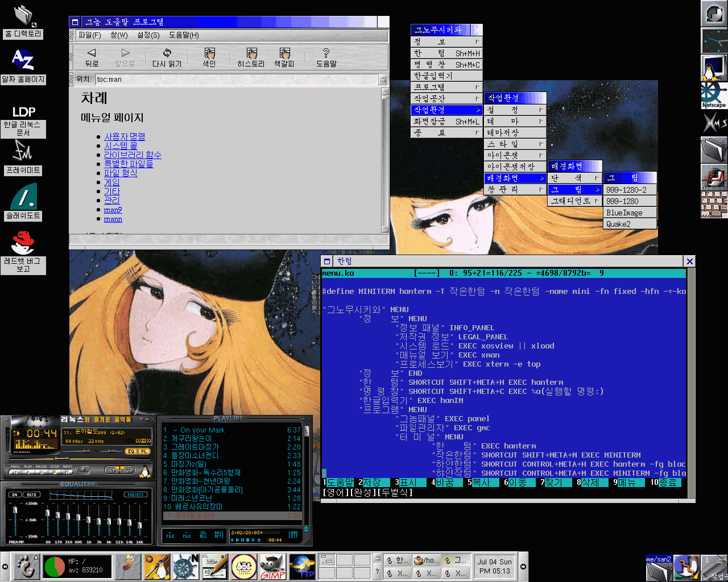The height and width of the screenshot is (582, 728).
Task: Launch GIMP from the bottom panel
Action: coord(272,567)
